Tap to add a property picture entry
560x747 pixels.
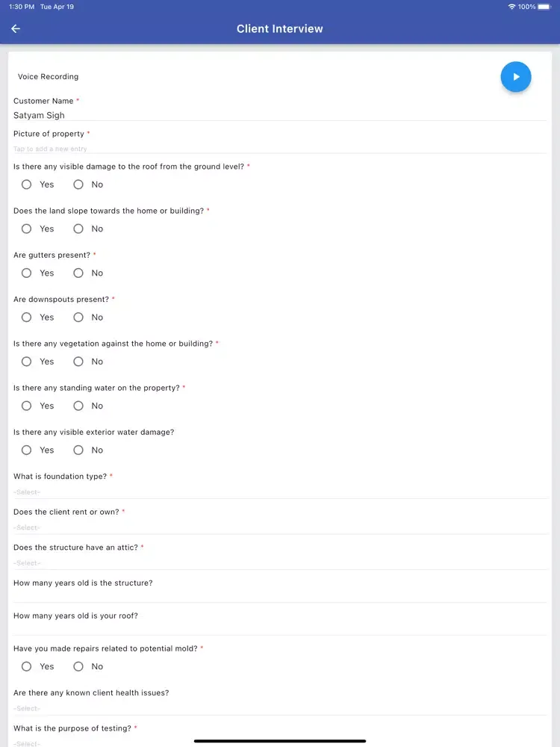tap(280, 149)
